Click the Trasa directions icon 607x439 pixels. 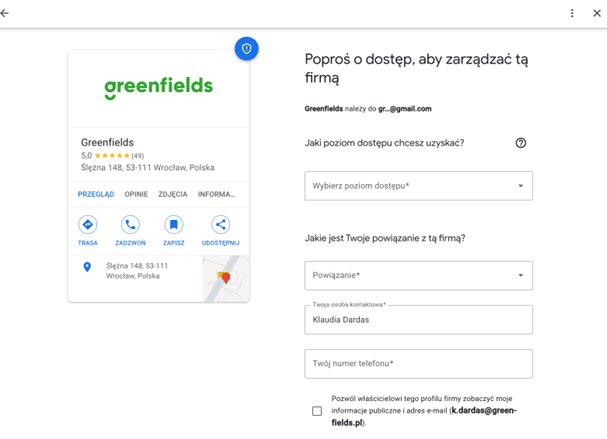(x=88, y=225)
